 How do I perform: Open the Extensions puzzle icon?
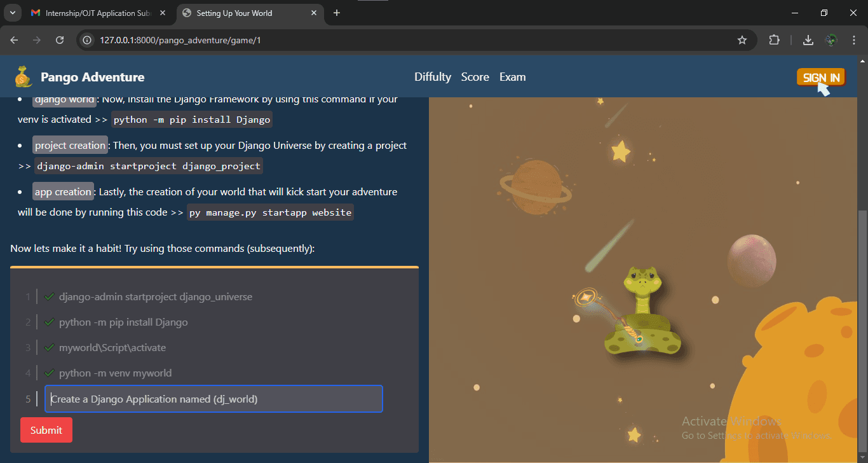click(x=774, y=40)
